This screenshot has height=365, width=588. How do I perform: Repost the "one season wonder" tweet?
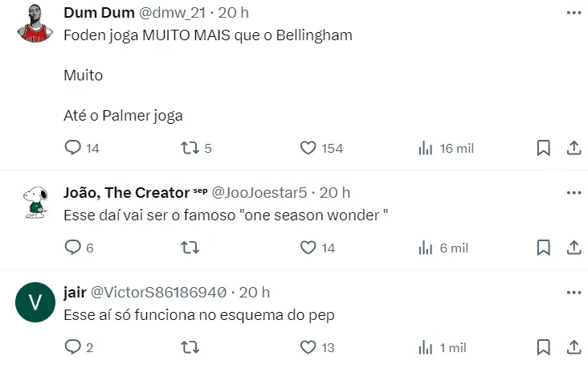189,248
